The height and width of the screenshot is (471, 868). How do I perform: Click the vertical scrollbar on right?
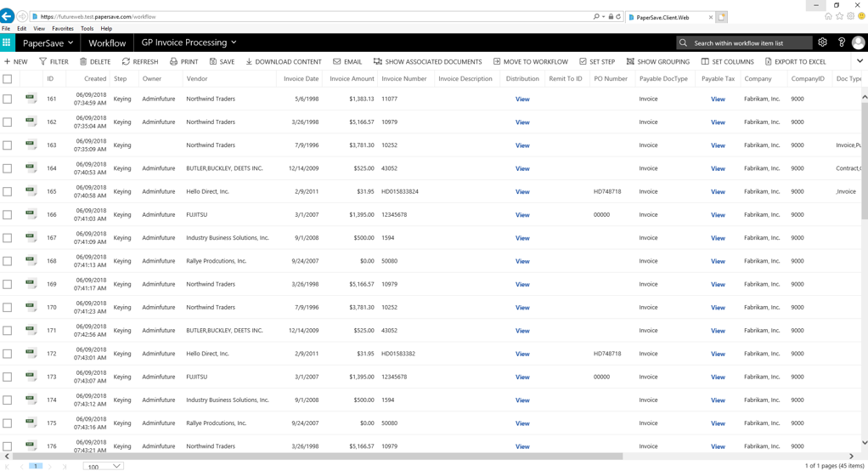point(864,161)
